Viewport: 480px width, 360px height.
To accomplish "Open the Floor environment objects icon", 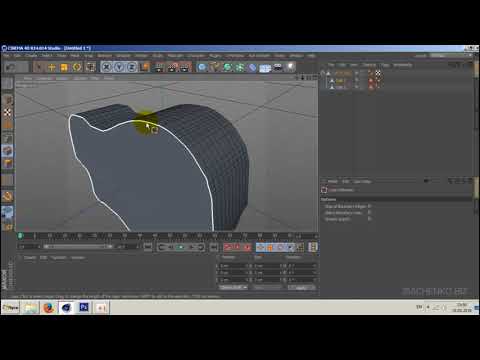I will point(265,68).
